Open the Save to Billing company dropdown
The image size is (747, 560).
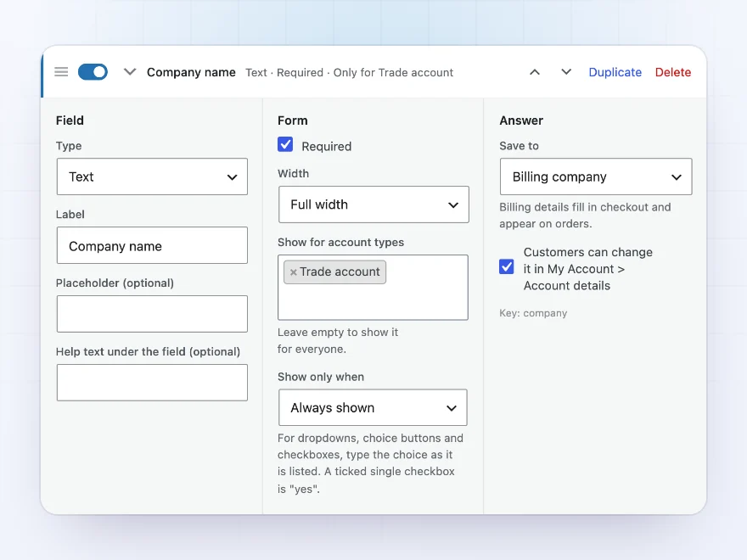pos(596,176)
